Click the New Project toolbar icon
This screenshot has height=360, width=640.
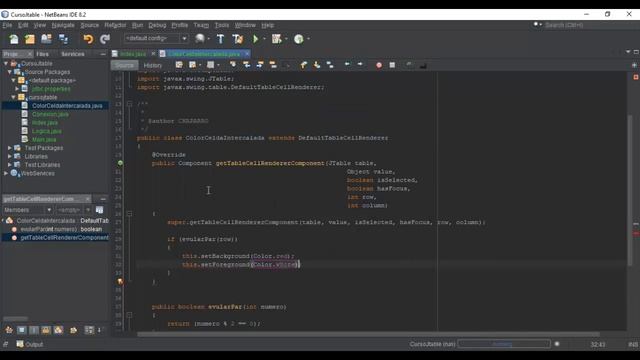point(30,39)
